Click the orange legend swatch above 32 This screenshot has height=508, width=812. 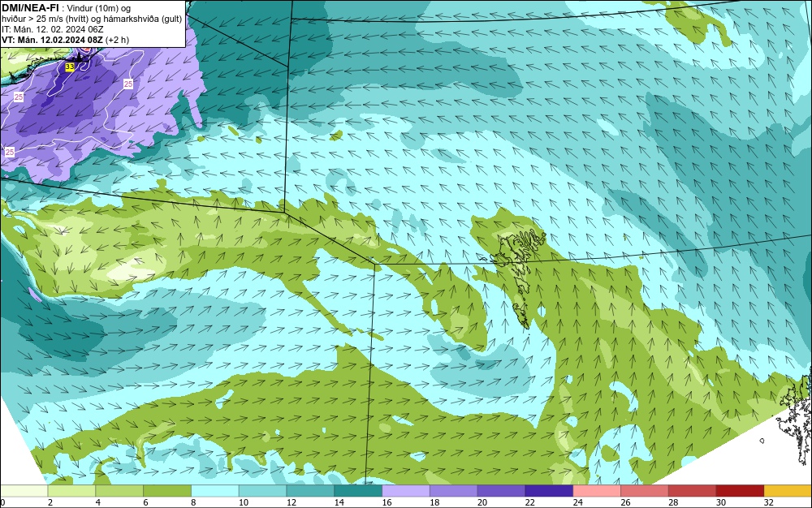tap(788, 491)
